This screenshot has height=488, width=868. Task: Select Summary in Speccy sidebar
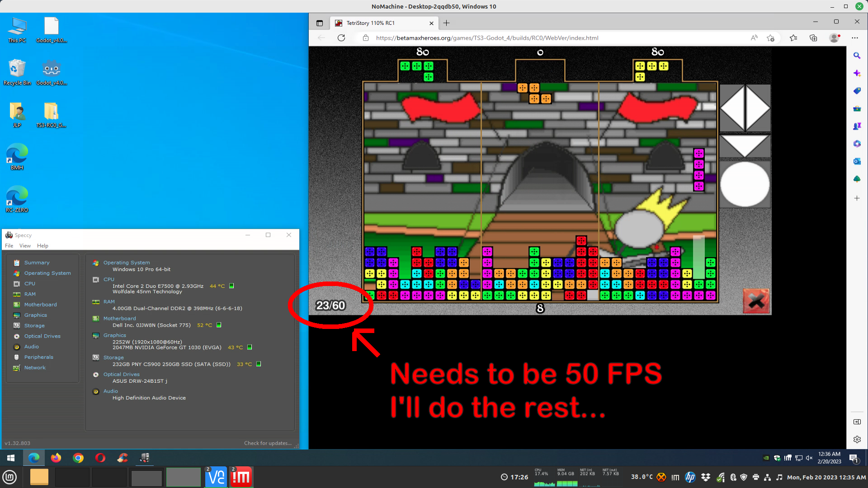coord(37,263)
